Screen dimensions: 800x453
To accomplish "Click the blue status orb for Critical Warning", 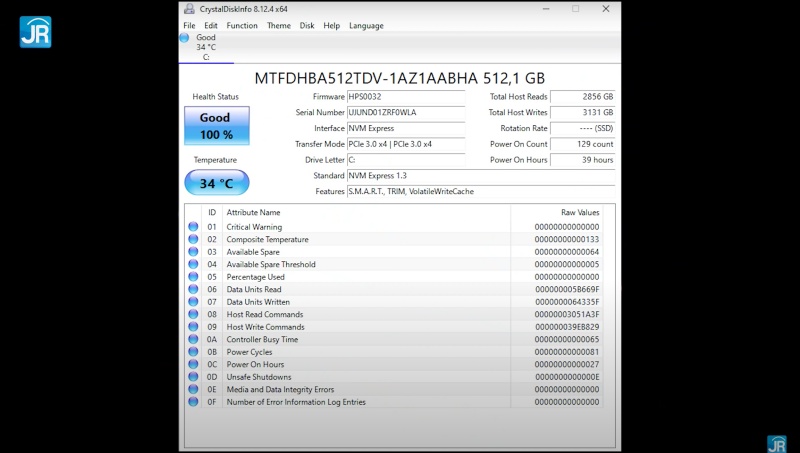I will (x=193, y=227).
